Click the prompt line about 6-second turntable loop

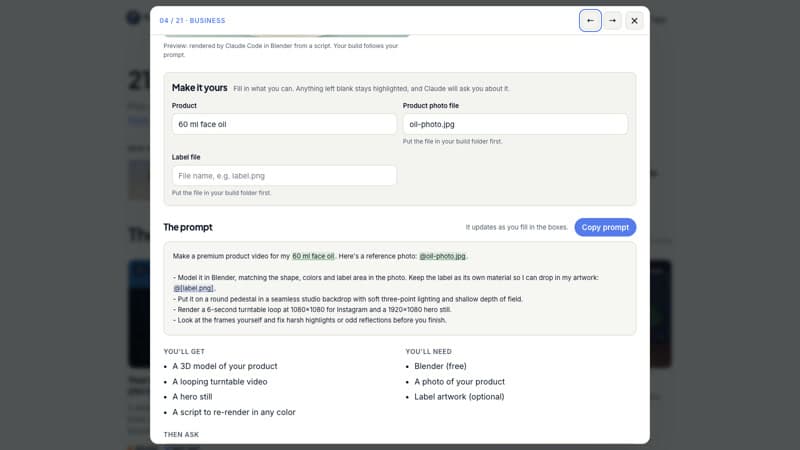point(312,310)
